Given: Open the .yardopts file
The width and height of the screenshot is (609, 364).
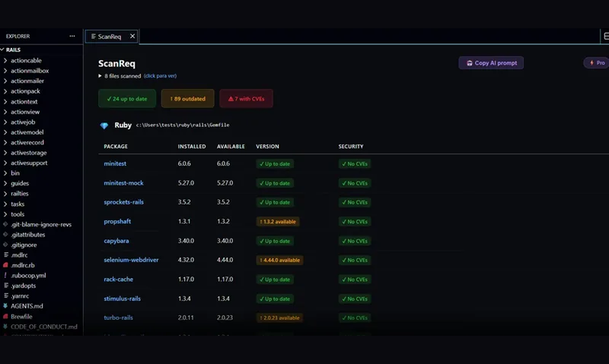Looking at the screenshot, I should 41,285.
